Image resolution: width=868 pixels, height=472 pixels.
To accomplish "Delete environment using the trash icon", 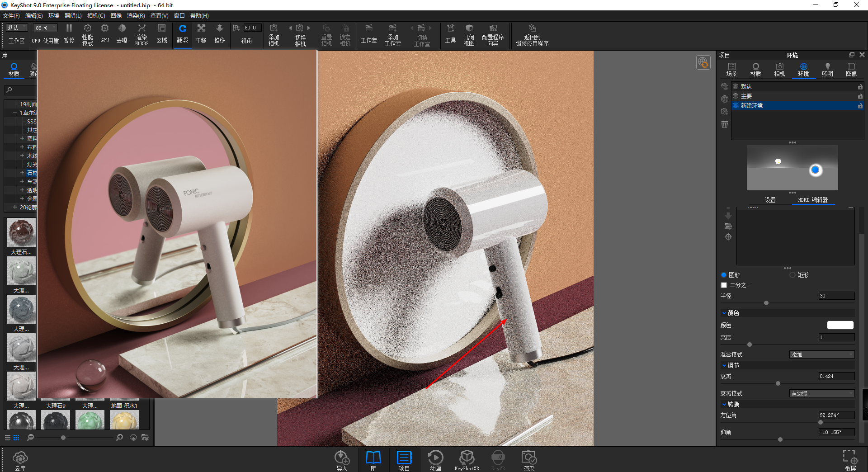I will click(725, 124).
